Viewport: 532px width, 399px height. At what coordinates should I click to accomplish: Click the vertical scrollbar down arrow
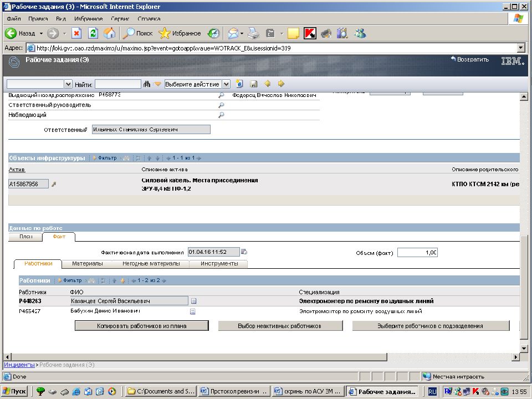(524, 349)
